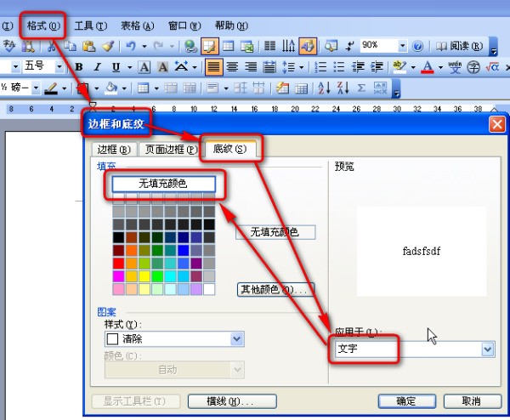This screenshot has width=510, height=420.
Task: Click the Help question mark icon
Action: tap(417, 46)
